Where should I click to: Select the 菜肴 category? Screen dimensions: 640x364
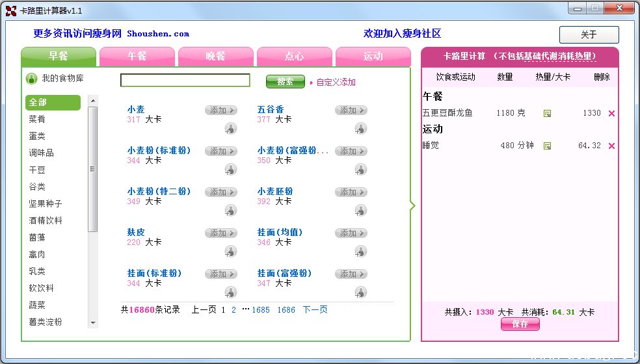37,119
